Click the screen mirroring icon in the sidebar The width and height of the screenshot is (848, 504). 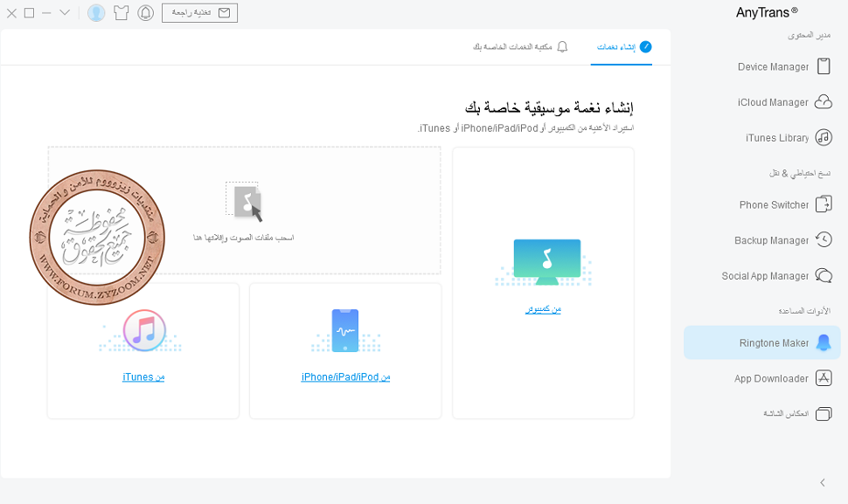coord(824,414)
